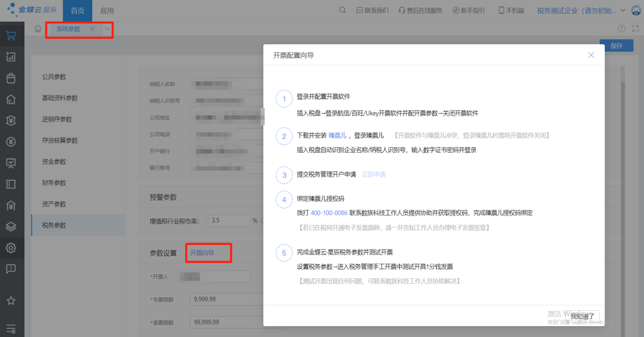
Task: Select the 系统参数 page tab
Action: click(x=68, y=29)
